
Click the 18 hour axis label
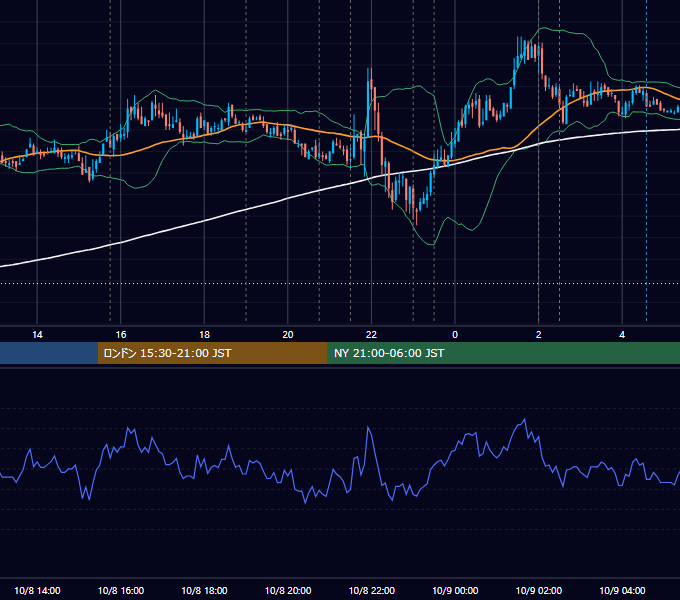(204, 335)
